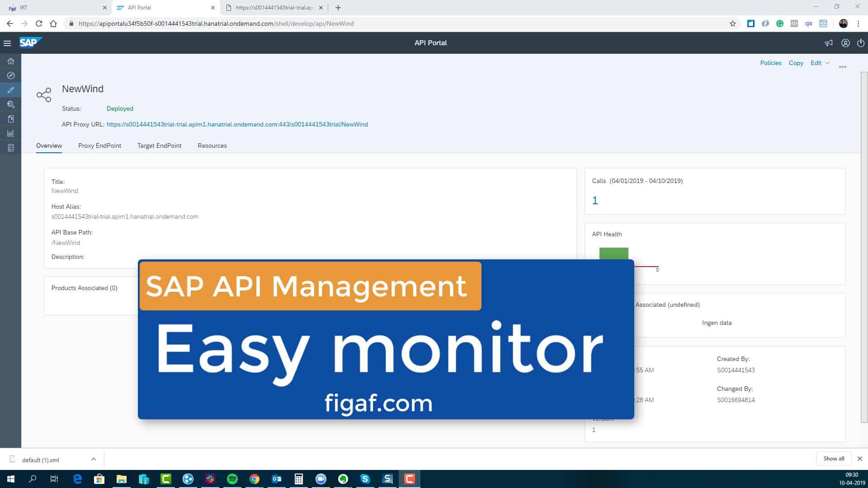Select the Changed By S0016694814 value
Screen dimensions: 868x488
pyautogui.click(x=736, y=400)
